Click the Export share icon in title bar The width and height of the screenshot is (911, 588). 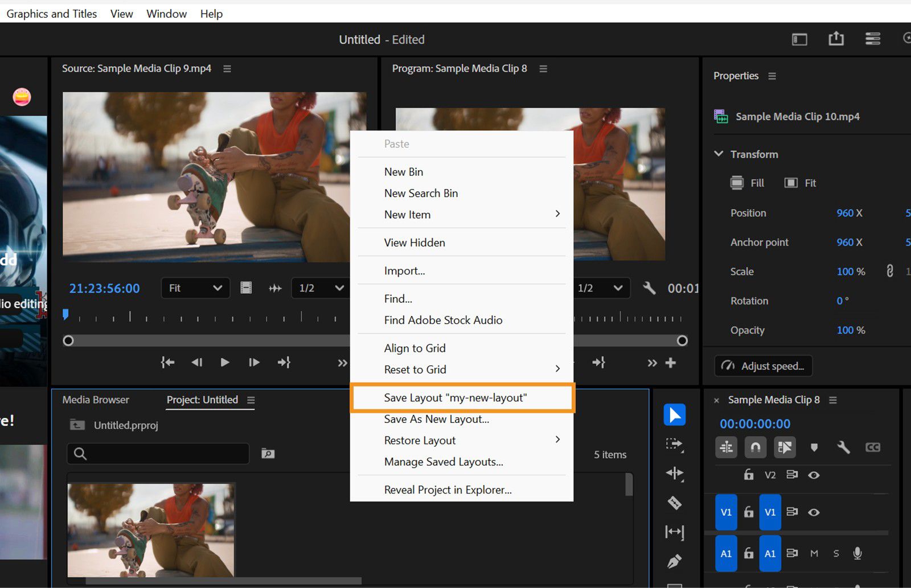coord(836,39)
